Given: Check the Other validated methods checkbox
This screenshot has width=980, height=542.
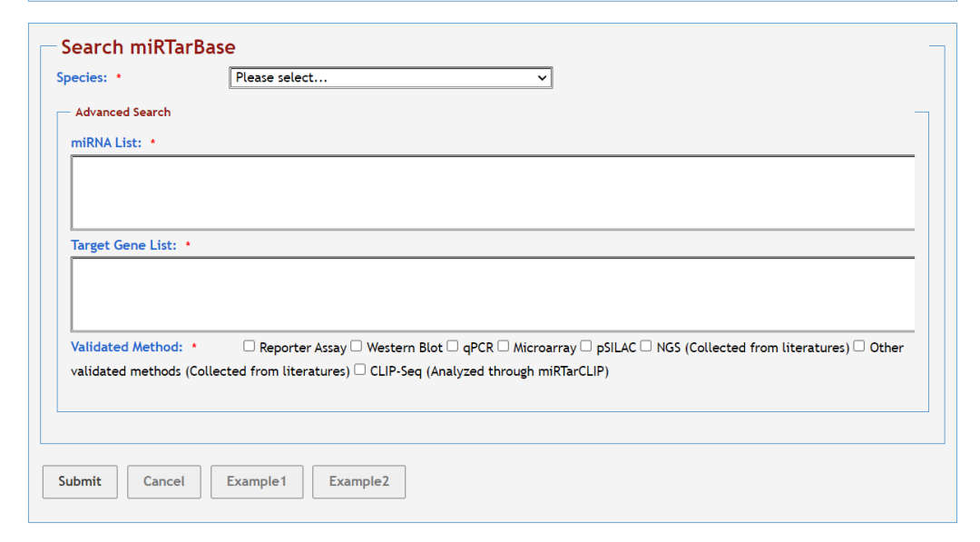Looking at the screenshot, I should (859, 347).
